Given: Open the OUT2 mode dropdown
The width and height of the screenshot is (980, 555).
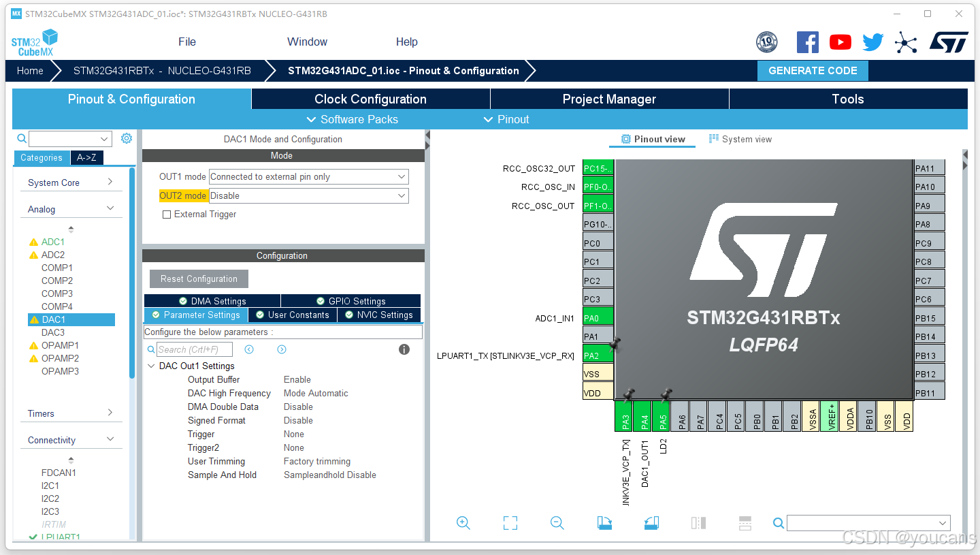Looking at the screenshot, I should click(x=308, y=195).
